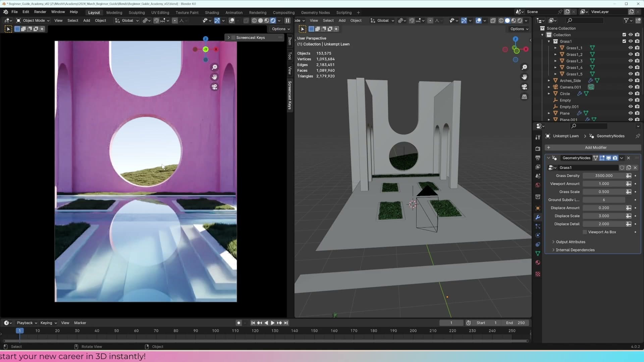Pin the properties editor context
This screenshot has width=644, height=362.
click(638, 136)
